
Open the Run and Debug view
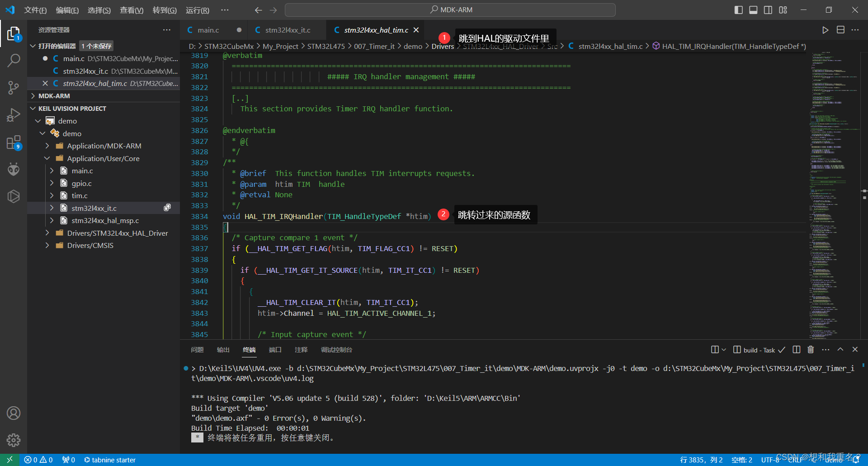tap(14, 115)
